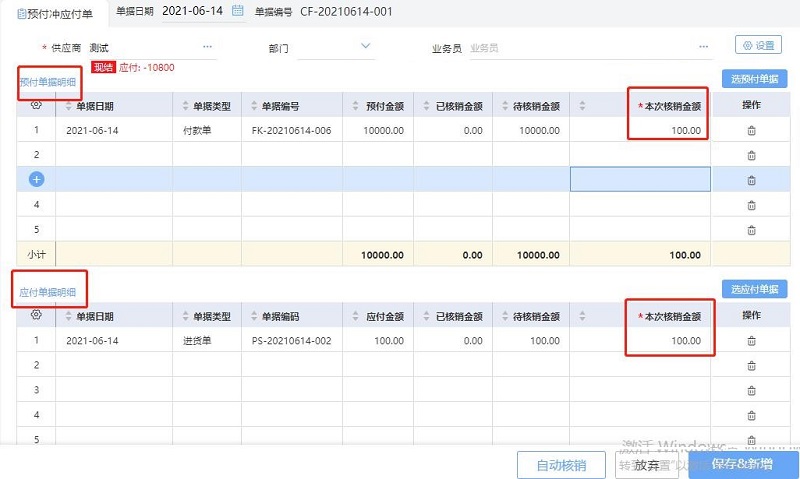This screenshot has height=479, width=800.
Task: Open 业务员 lookup via ellipsis icon
Action: 705,46
